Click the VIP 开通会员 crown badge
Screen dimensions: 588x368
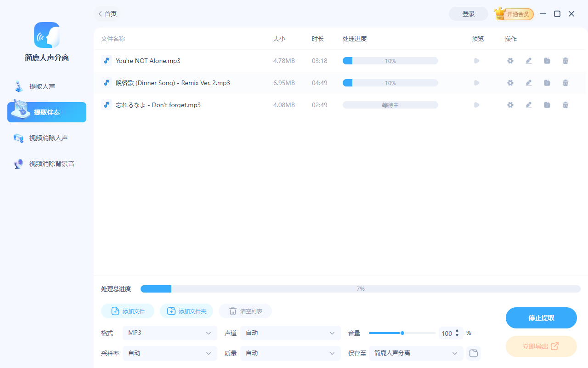514,14
